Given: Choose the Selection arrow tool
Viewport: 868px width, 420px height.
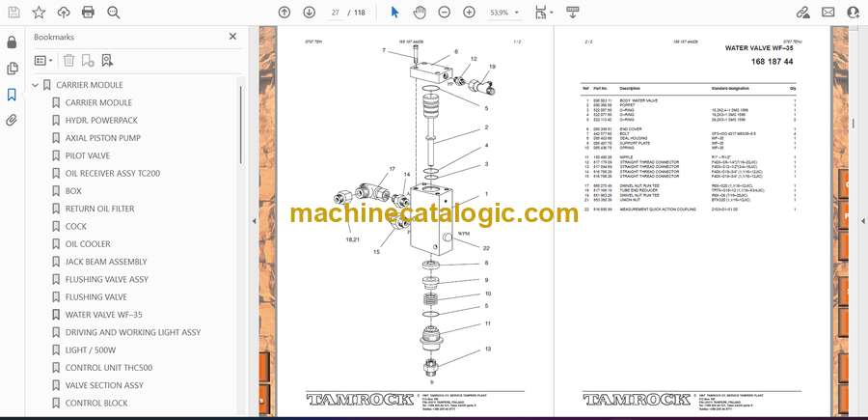Looking at the screenshot, I should coord(394,13).
